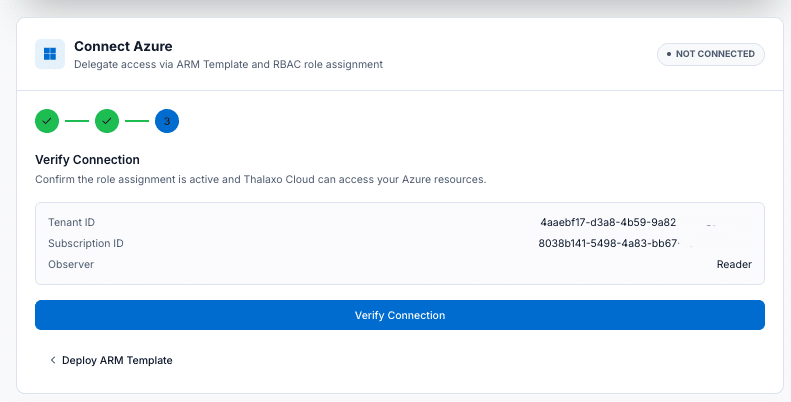
Task: Go to the first completed step circle
Action: (47, 121)
